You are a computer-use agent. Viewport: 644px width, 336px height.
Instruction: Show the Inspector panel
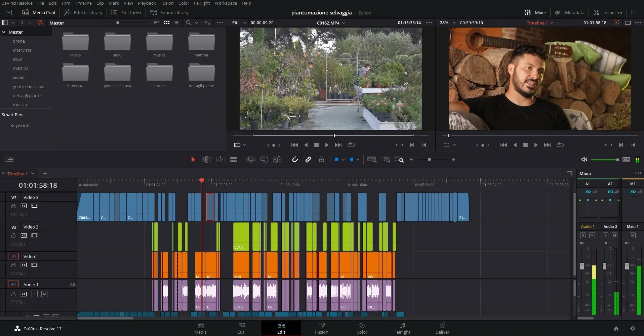pyautogui.click(x=608, y=12)
